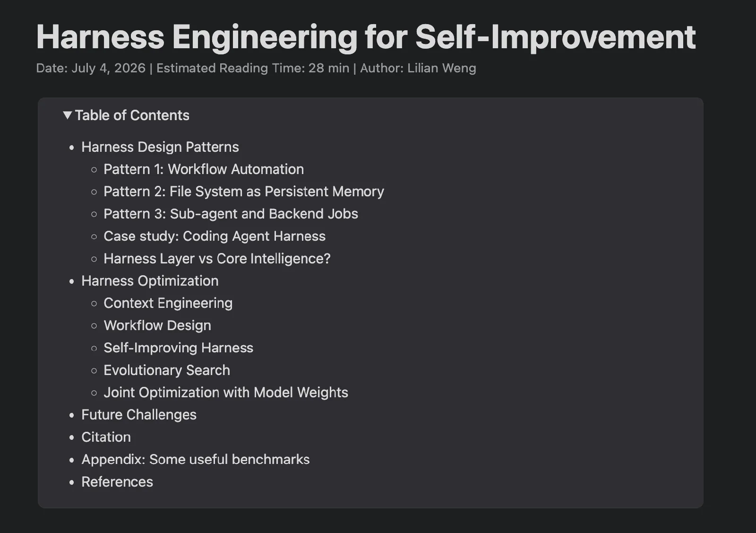
Task: Click the Harness Engineering for Self-Improvement title
Action: click(366, 37)
